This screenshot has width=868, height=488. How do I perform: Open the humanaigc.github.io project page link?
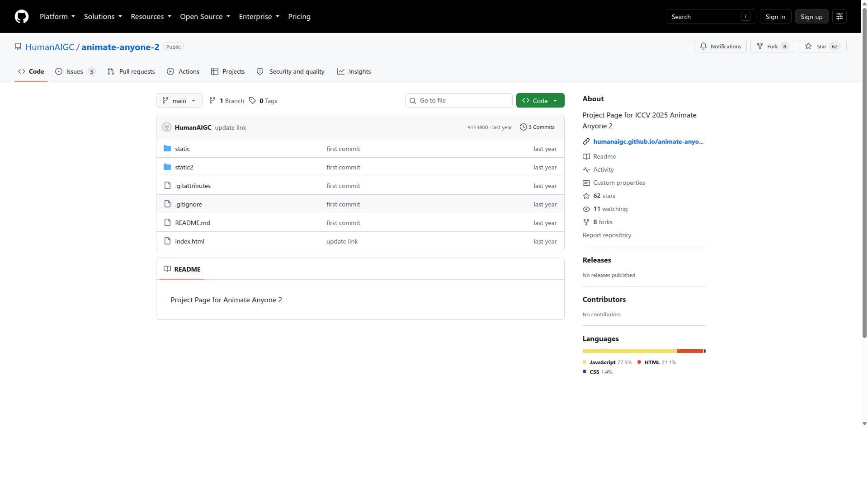[x=648, y=142]
